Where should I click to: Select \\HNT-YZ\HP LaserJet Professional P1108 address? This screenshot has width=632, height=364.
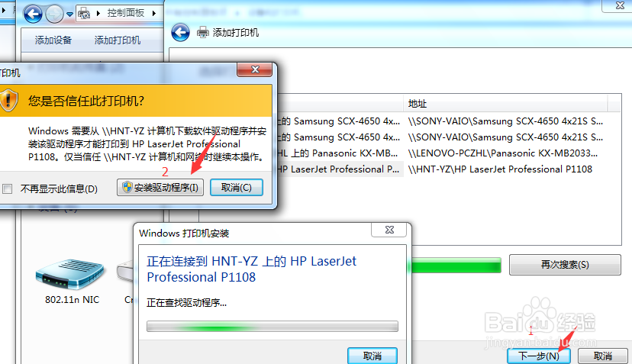coord(500,169)
